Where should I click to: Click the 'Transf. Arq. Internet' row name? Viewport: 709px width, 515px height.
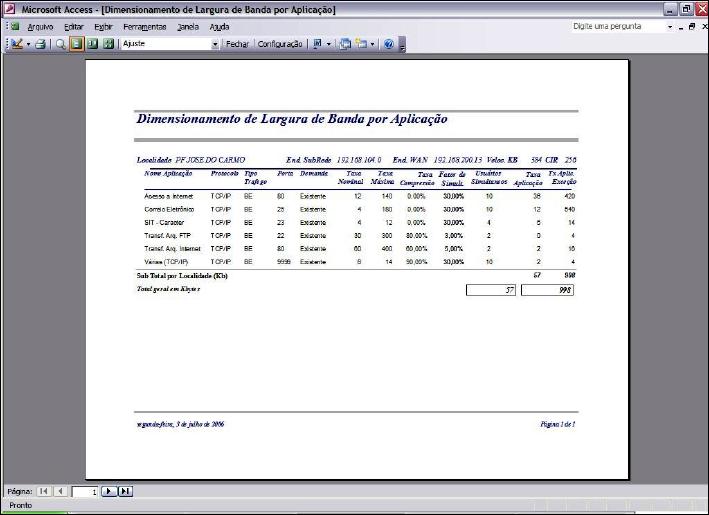[x=172, y=249]
